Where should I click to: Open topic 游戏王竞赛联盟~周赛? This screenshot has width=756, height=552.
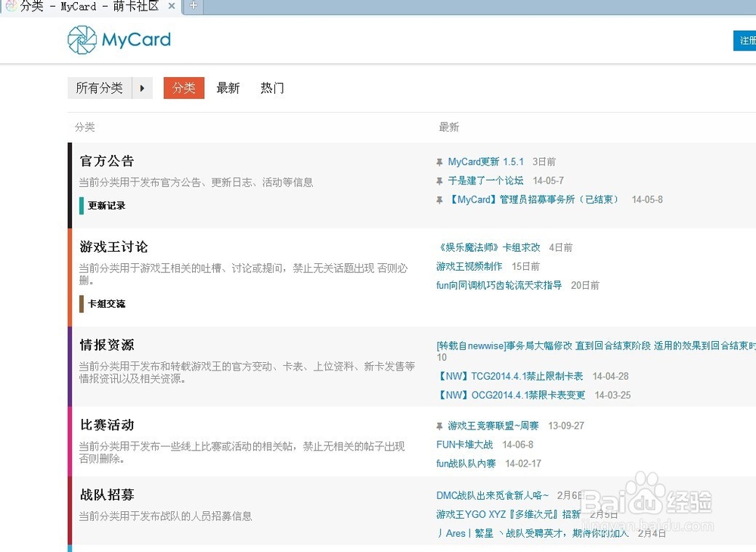tap(493, 426)
